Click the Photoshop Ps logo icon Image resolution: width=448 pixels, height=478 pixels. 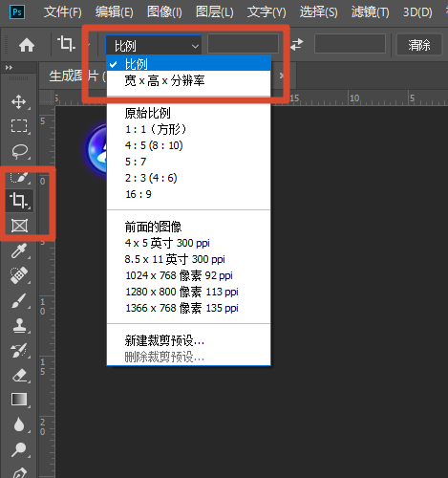click(x=17, y=12)
